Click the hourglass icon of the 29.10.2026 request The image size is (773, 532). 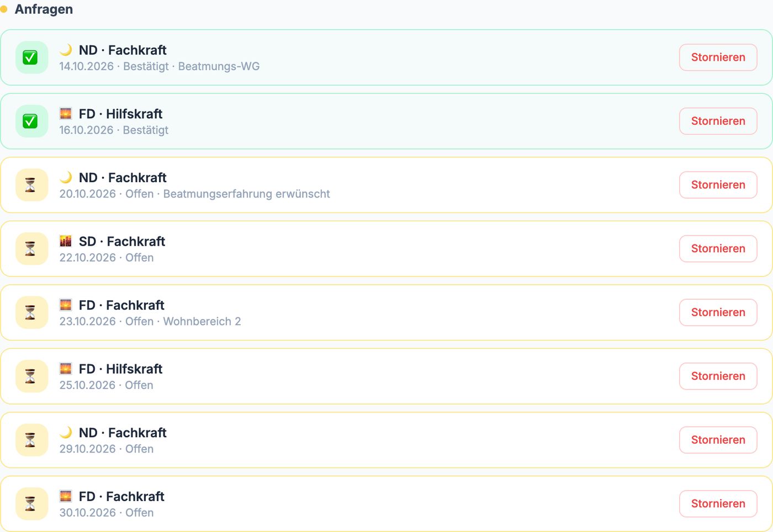pyautogui.click(x=30, y=440)
